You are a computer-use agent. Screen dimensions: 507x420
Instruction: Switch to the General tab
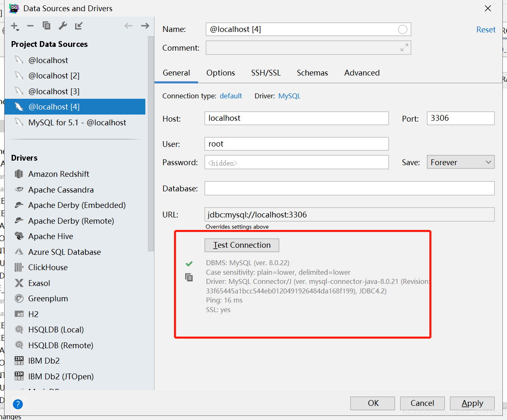(x=176, y=73)
